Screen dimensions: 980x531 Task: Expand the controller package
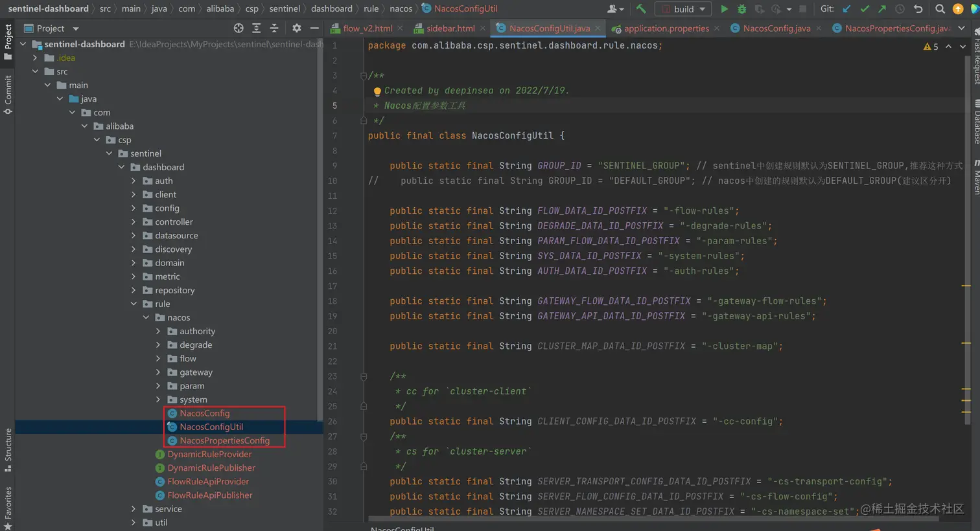tap(134, 221)
